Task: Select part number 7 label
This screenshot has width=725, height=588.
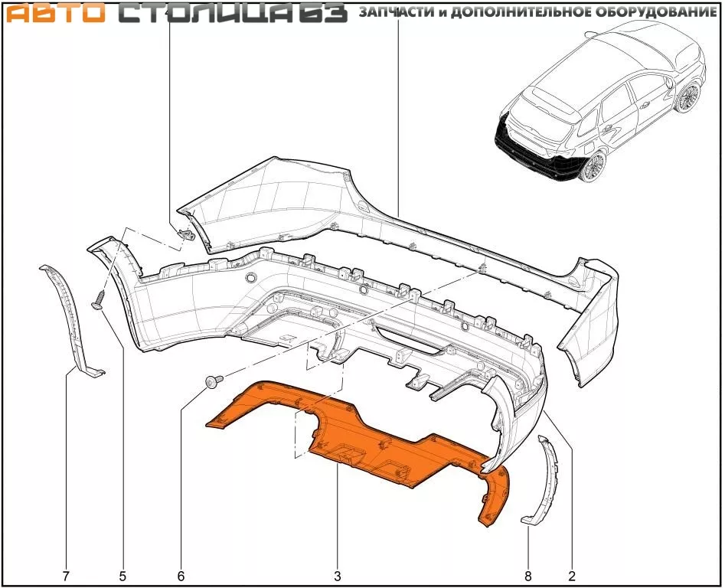Action: pyautogui.click(x=66, y=575)
